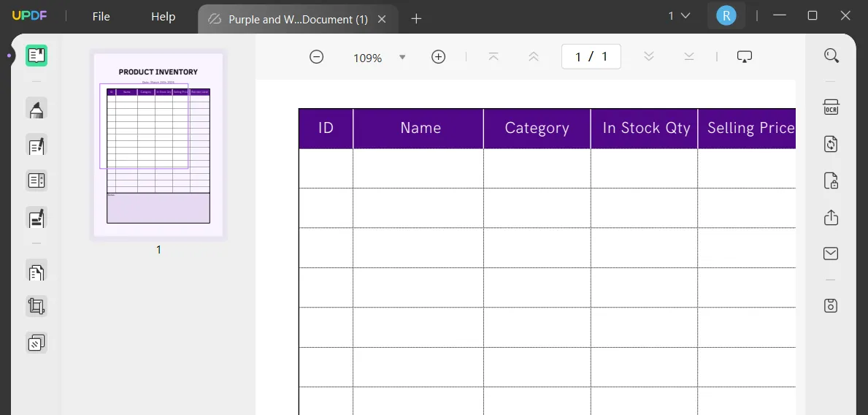Screen dimensions: 868x415
Task: Maximize the UPDF window
Action: point(812,15)
